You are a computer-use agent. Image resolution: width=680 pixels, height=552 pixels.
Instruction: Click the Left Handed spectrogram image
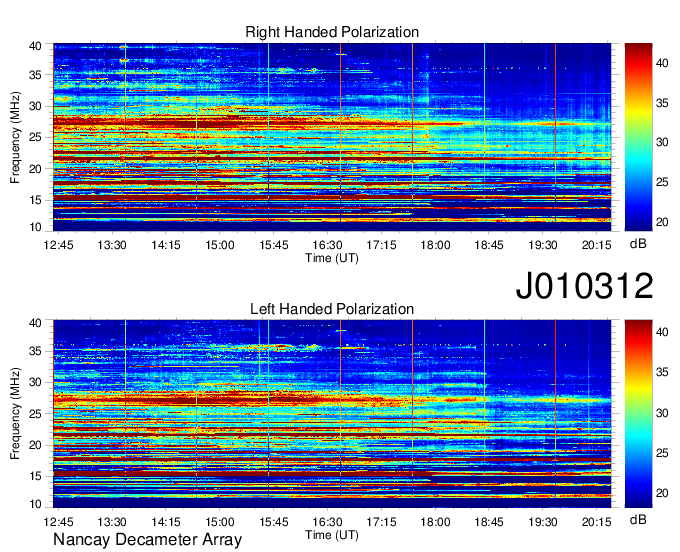(x=332, y=414)
